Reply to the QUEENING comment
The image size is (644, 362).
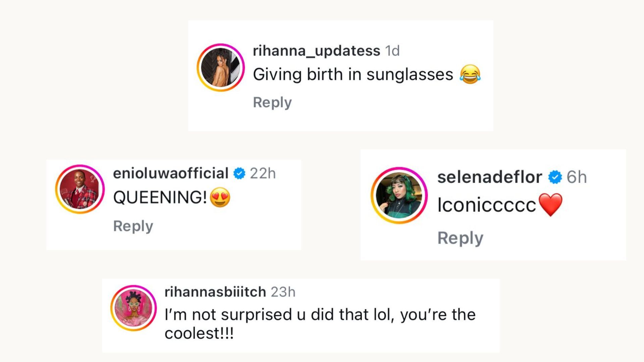coord(133,226)
